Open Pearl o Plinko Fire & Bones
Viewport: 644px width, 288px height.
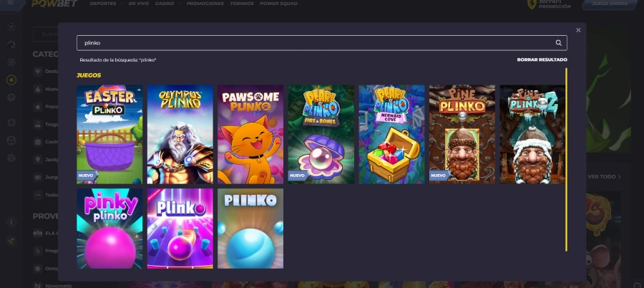[x=321, y=134]
